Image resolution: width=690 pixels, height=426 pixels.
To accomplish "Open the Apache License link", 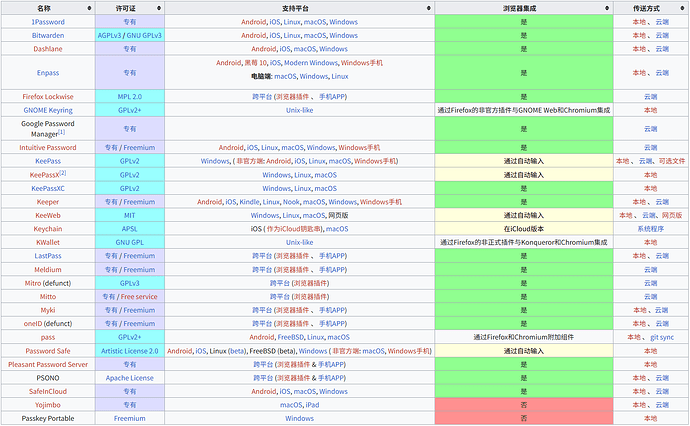I will pyautogui.click(x=130, y=378).
